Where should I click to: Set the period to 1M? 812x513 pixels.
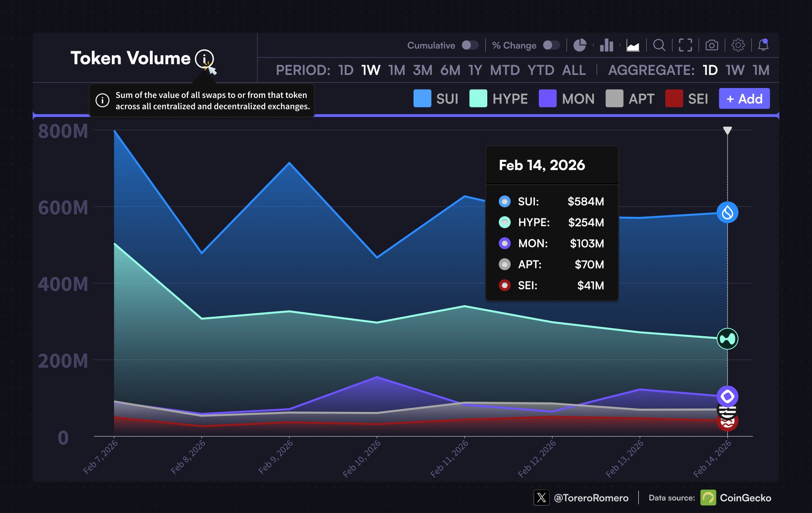point(396,70)
